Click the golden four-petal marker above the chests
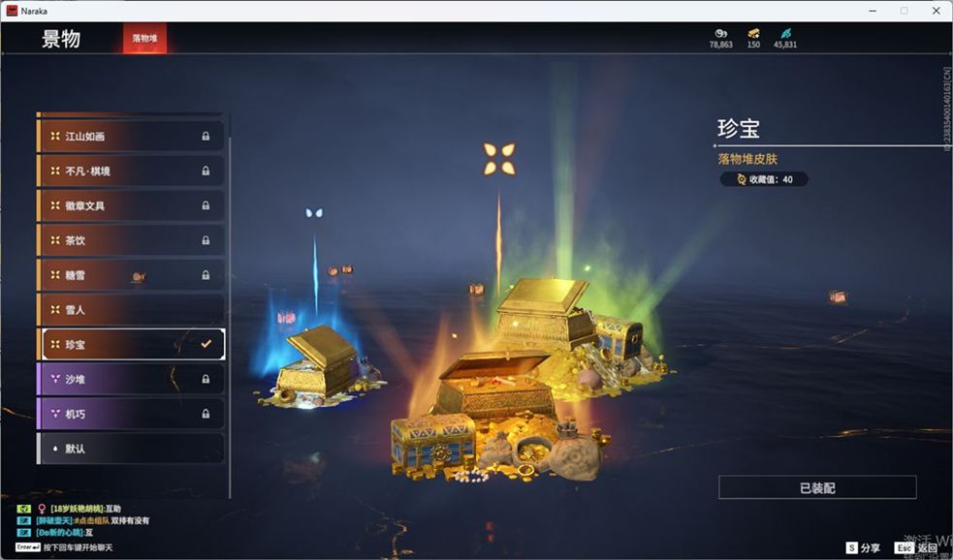 click(499, 159)
